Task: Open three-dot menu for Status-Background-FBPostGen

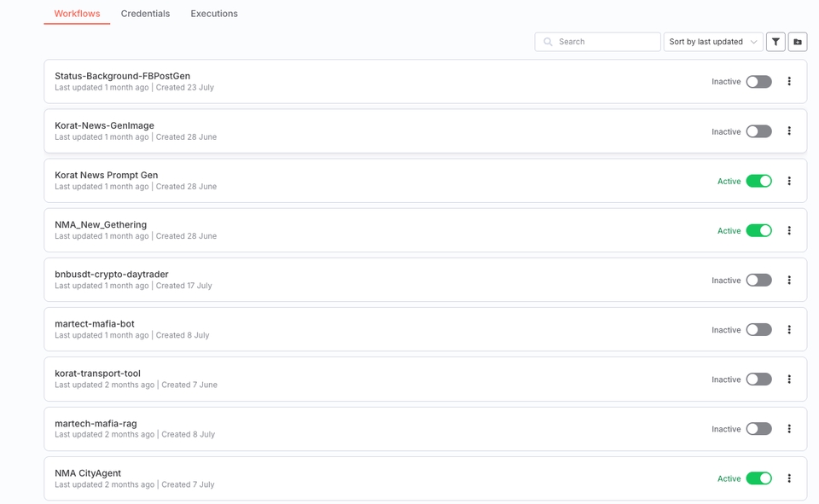Action: tap(789, 82)
